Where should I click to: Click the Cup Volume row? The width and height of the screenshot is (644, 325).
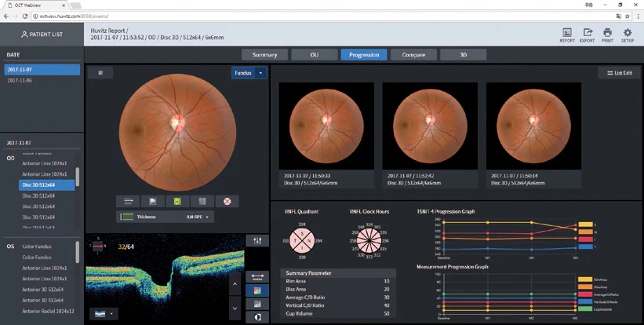click(x=338, y=313)
